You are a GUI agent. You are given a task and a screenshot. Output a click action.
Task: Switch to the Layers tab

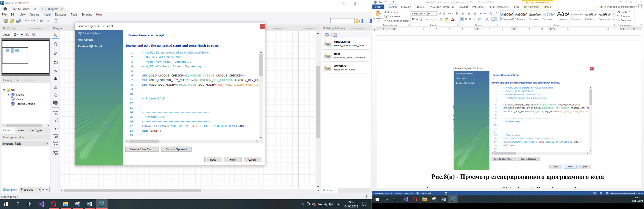[21, 130]
